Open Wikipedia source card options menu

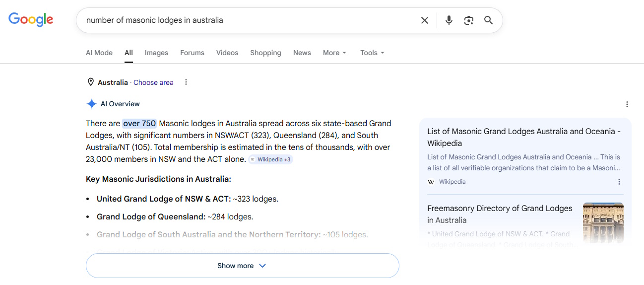coord(619,182)
